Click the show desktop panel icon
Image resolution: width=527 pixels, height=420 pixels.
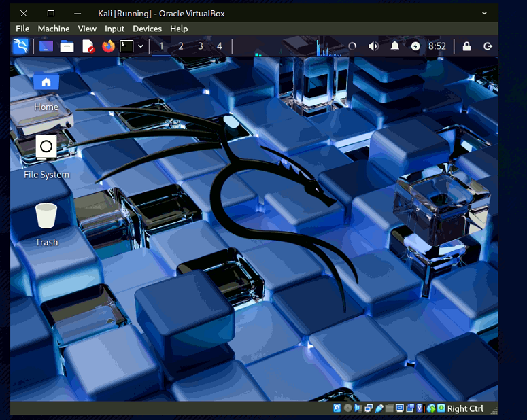coord(46,46)
